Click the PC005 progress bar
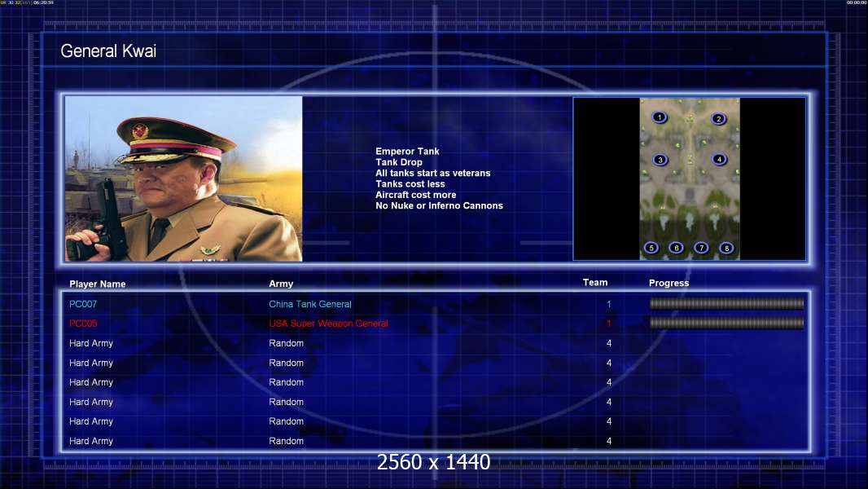 (x=726, y=323)
